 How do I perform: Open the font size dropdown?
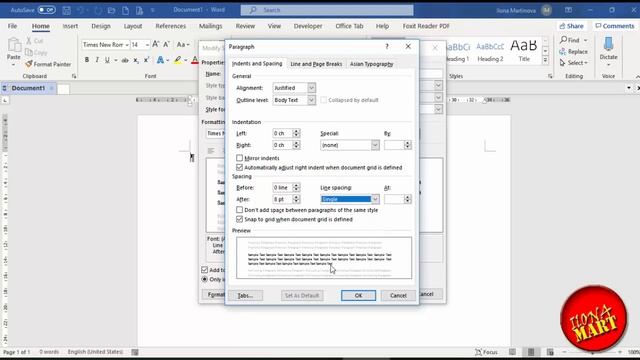point(147,44)
